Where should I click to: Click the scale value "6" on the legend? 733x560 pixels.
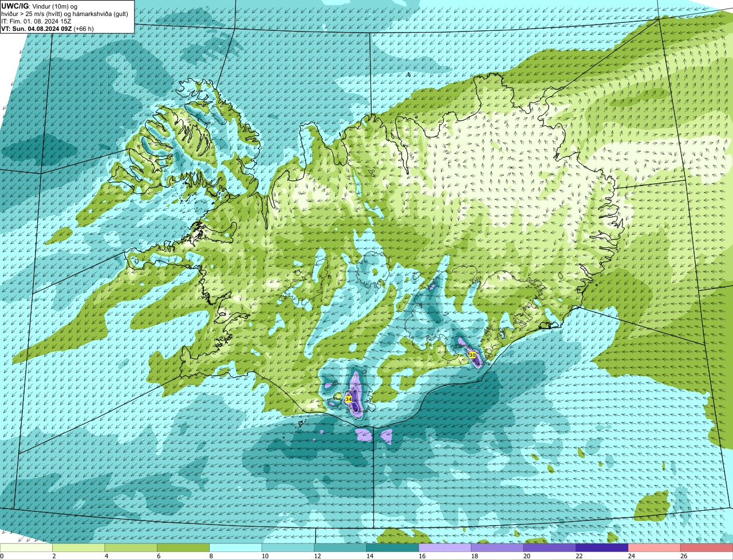click(x=158, y=556)
